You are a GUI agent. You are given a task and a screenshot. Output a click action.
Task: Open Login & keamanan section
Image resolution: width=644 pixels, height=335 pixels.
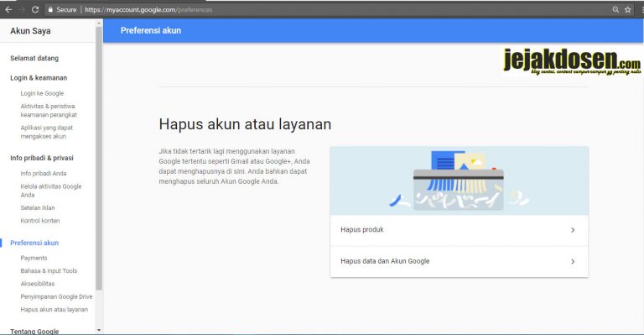coord(39,78)
